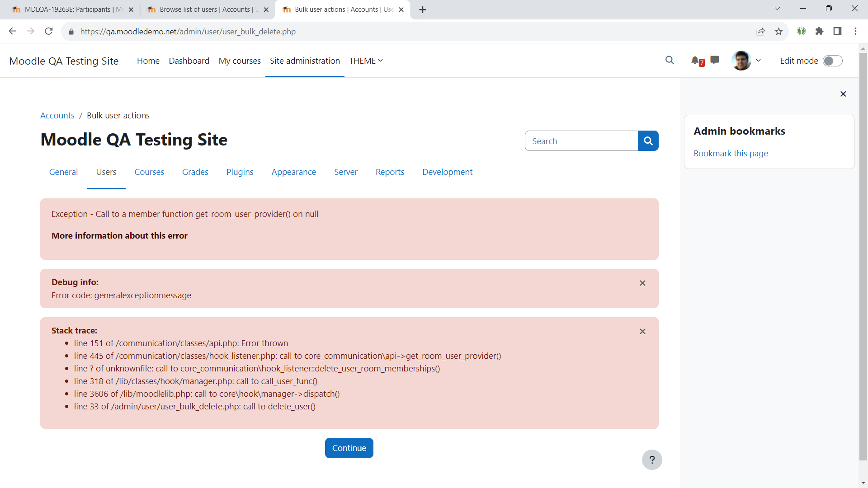Screen dimensions: 868x488
Task: Open the Server admin tab
Action: point(346,172)
